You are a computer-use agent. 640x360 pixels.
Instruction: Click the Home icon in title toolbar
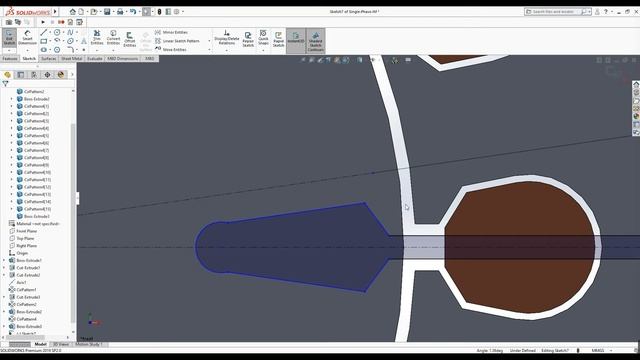point(72,12)
